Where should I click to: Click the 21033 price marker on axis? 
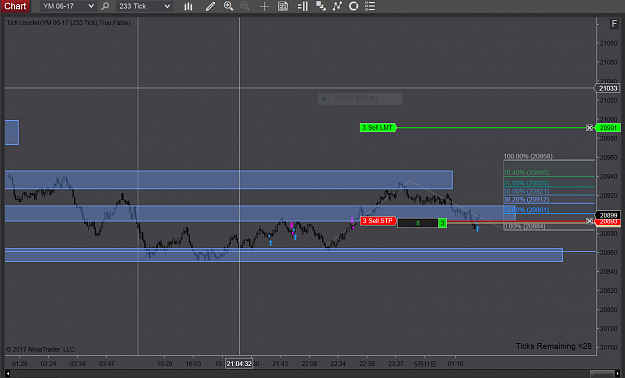click(608, 88)
